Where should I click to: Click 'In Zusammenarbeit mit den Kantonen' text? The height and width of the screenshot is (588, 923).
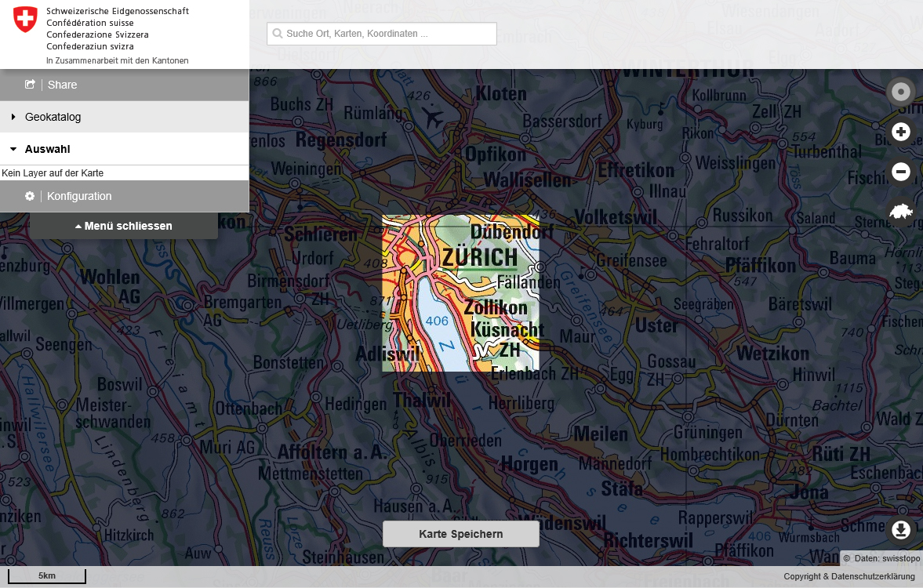[118, 60]
